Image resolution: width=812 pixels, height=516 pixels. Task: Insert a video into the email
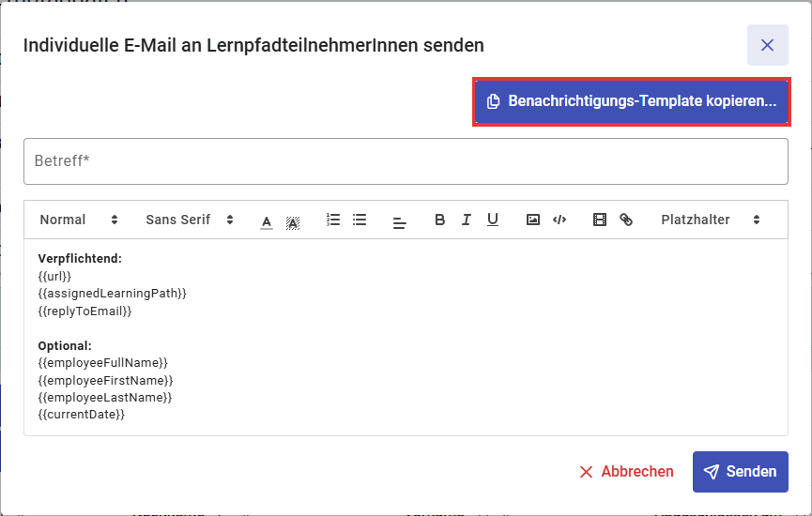pyautogui.click(x=600, y=220)
